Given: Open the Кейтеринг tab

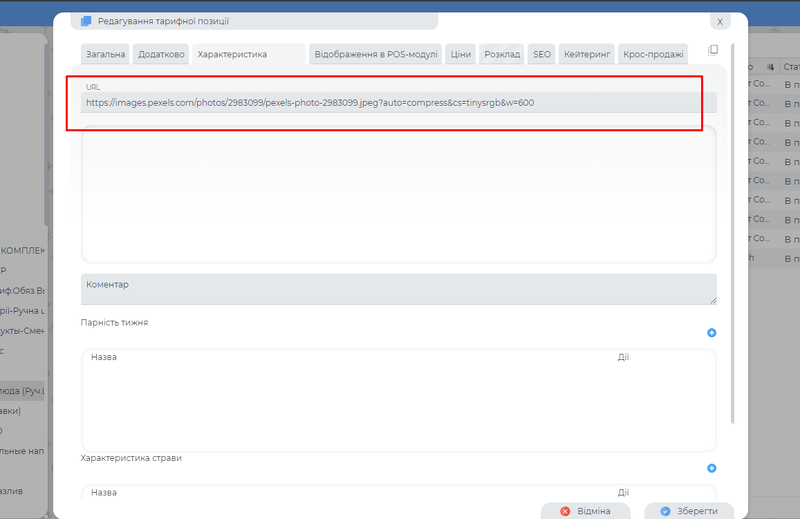Looking at the screenshot, I should pos(586,54).
